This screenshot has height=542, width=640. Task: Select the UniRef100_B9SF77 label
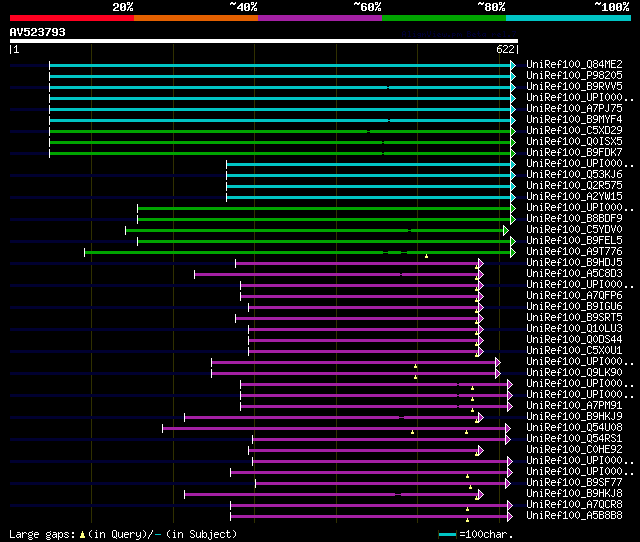pos(574,483)
